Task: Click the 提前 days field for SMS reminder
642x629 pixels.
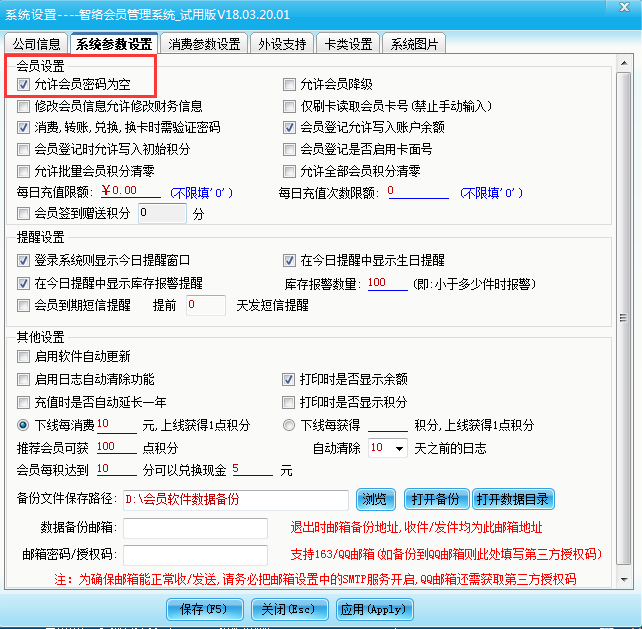Action: click(206, 305)
